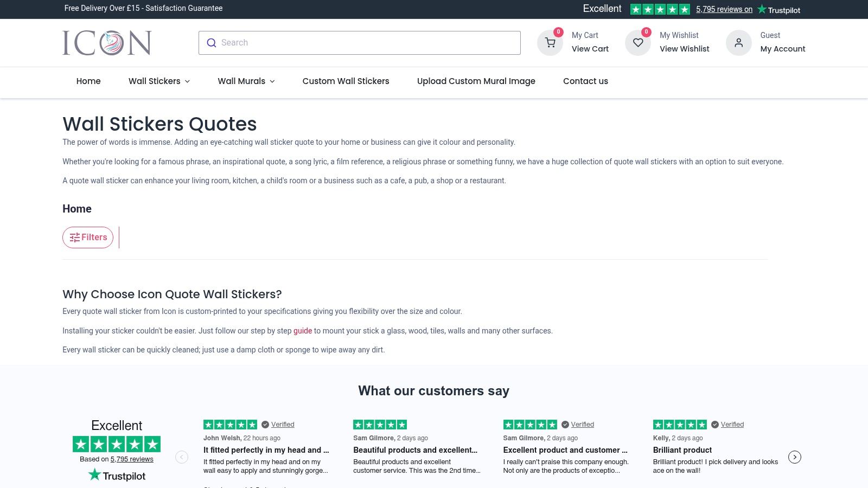
Task: Open Upload Custom Mural Image page
Action: (x=476, y=81)
